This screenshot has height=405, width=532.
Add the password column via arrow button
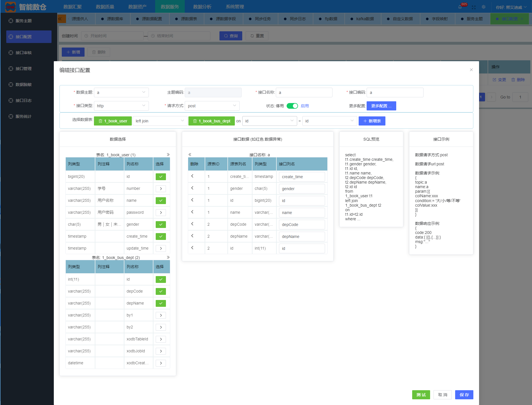(x=161, y=213)
